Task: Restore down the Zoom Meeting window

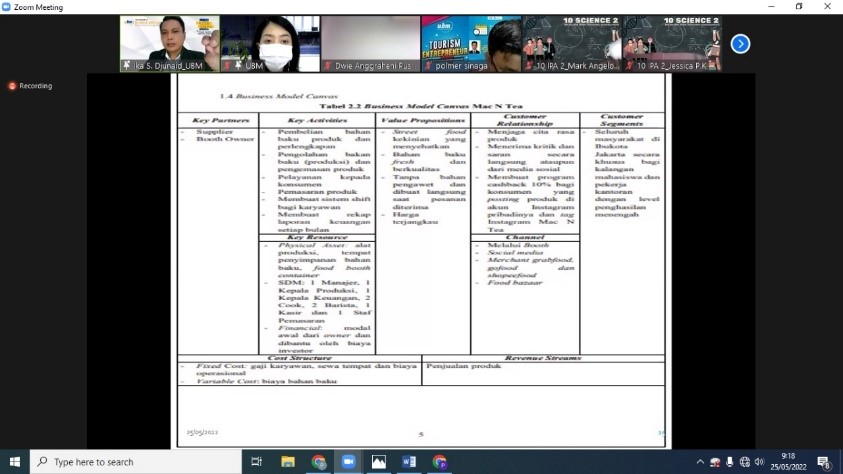Action: tap(799, 6)
